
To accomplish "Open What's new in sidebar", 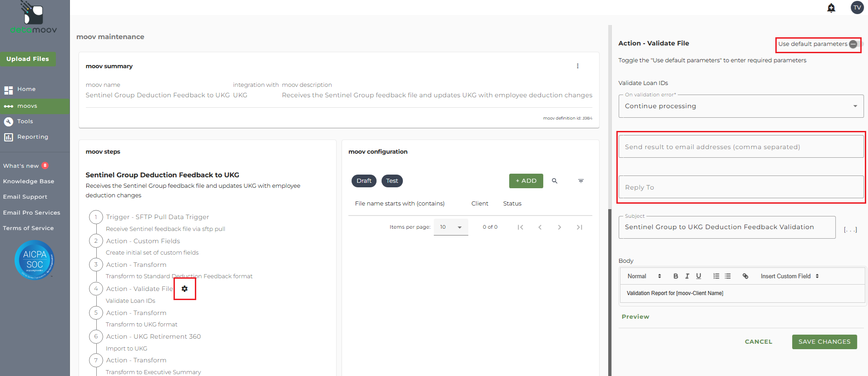I will pos(21,166).
